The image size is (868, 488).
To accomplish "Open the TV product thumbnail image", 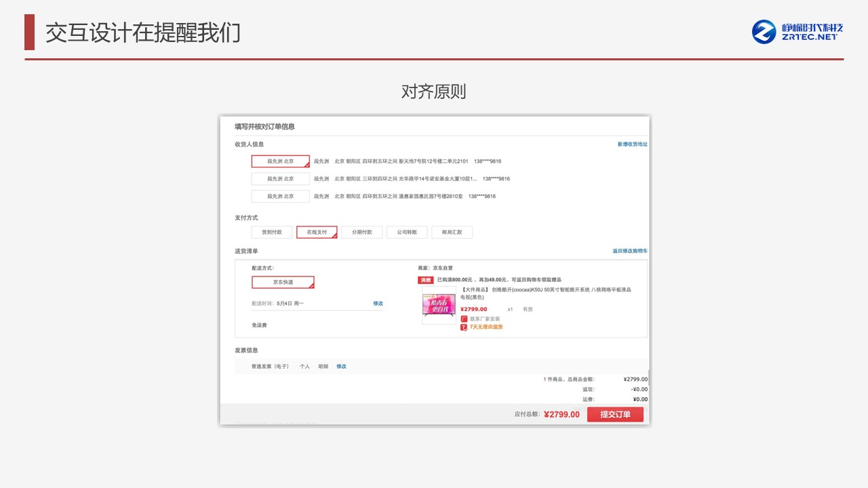I will (x=439, y=305).
